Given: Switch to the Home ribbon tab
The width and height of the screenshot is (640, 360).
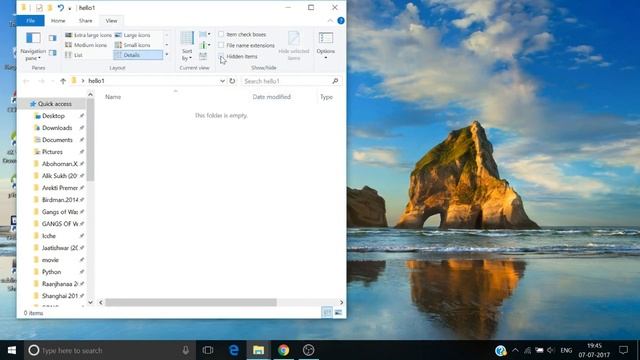Looking at the screenshot, I should (58, 21).
